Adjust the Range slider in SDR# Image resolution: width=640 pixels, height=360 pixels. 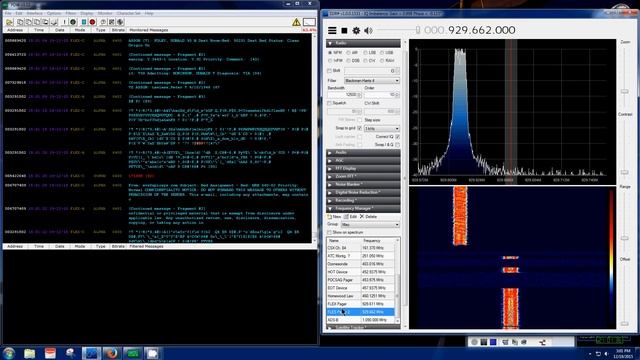point(624,238)
